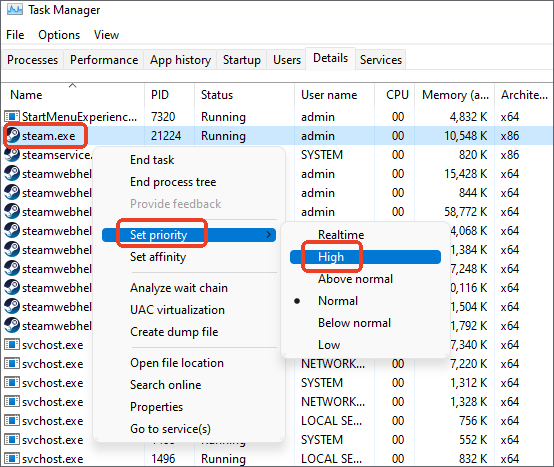Screen dimensions: 554x467
Task: Sort by the Memory column header
Action: click(454, 94)
